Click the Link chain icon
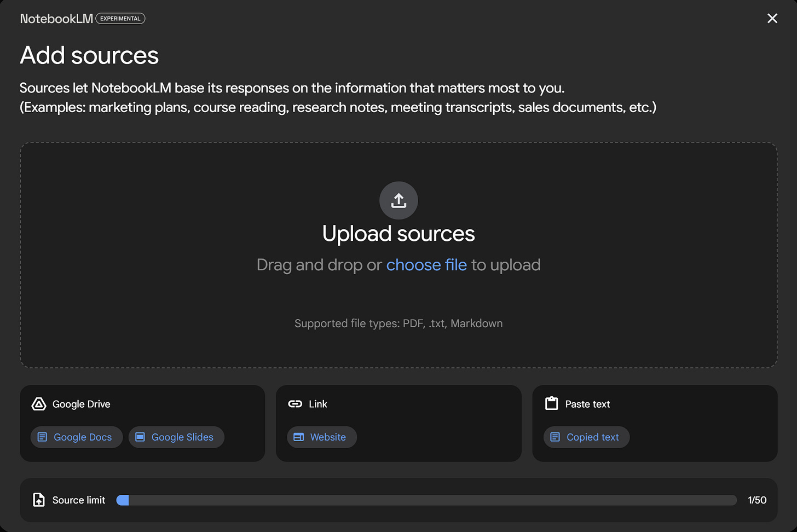 (295, 404)
